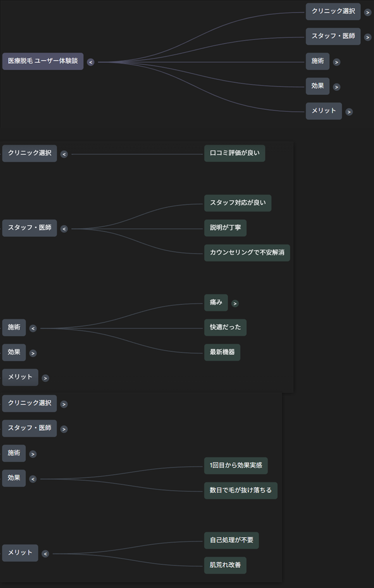Collapse arrow beside expanded 施術 node

(x=33, y=328)
